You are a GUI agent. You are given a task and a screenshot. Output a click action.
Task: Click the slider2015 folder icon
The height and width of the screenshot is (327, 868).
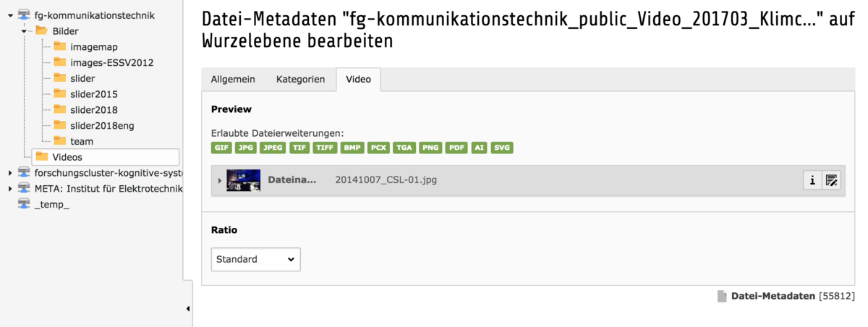coord(59,94)
